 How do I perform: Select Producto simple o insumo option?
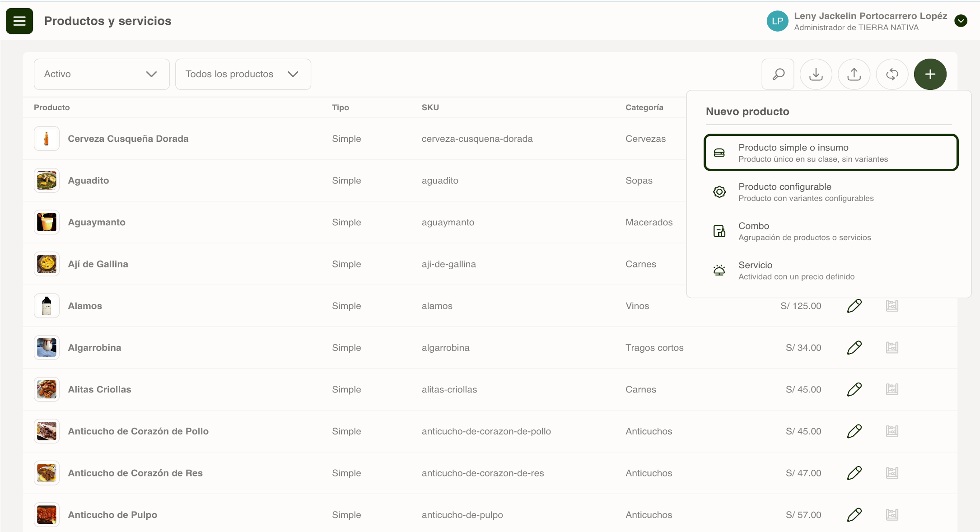(x=831, y=153)
